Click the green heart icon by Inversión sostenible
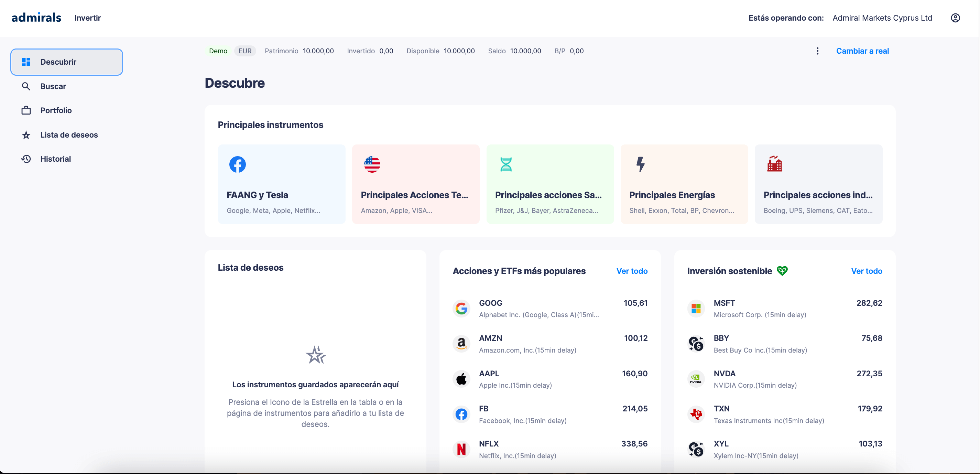980x474 pixels. pyautogui.click(x=782, y=271)
